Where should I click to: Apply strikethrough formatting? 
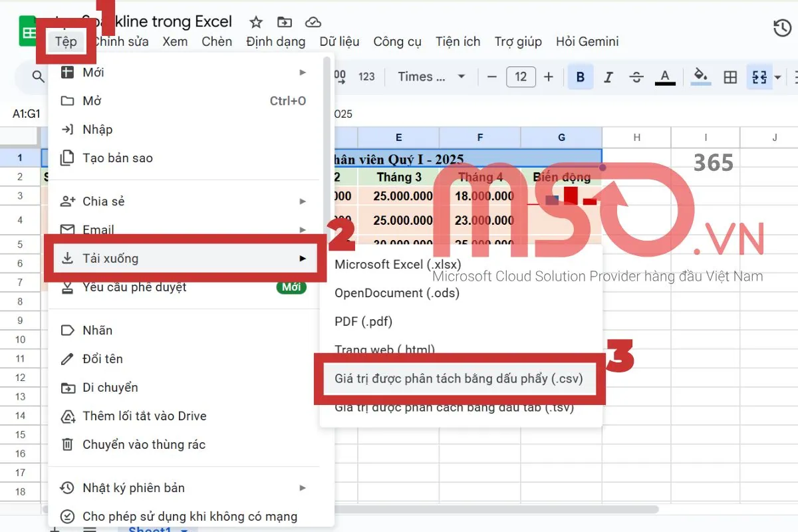click(636, 76)
